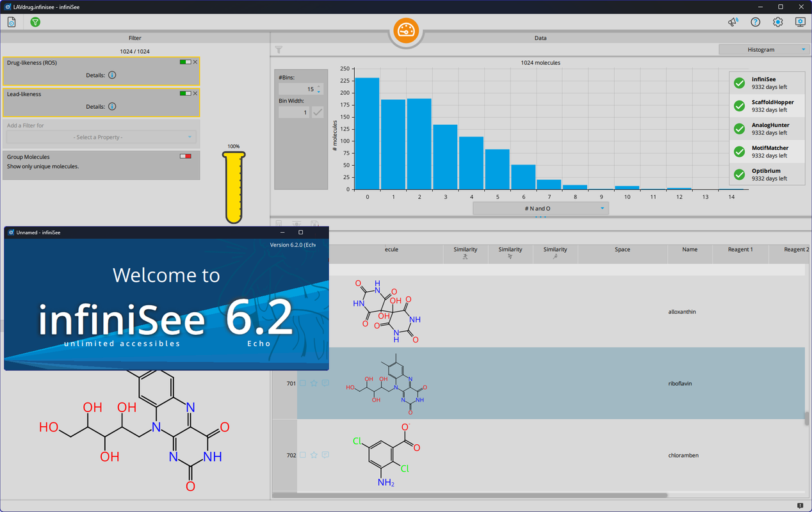
Task: Click the infiniSee 6.2 welcome splash banner
Action: (x=166, y=305)
